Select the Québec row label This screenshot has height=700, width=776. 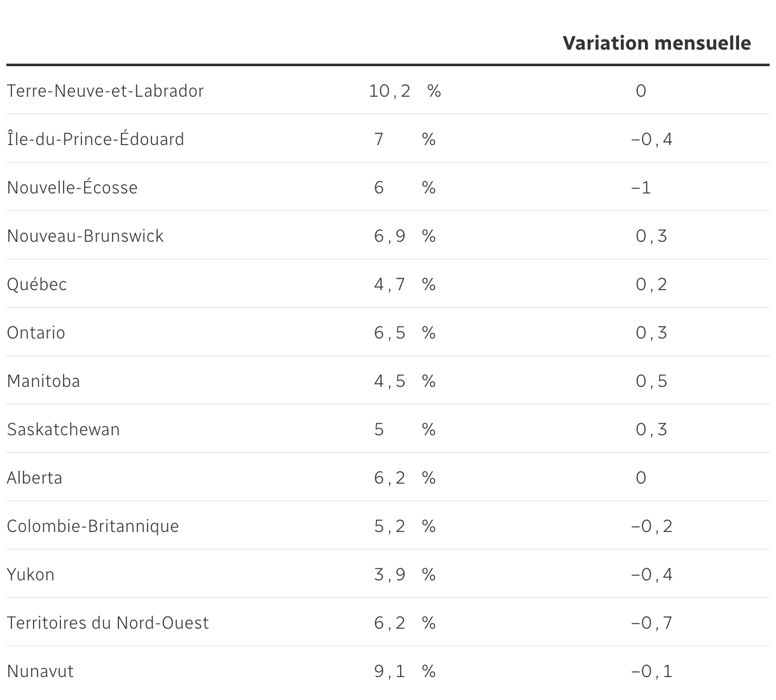click(x=37, y=284)
